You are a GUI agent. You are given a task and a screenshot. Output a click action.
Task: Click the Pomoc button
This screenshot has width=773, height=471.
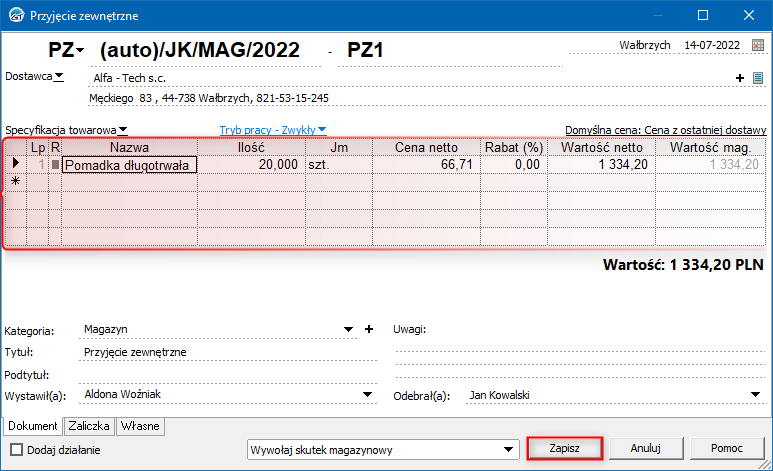click(727, 448)
